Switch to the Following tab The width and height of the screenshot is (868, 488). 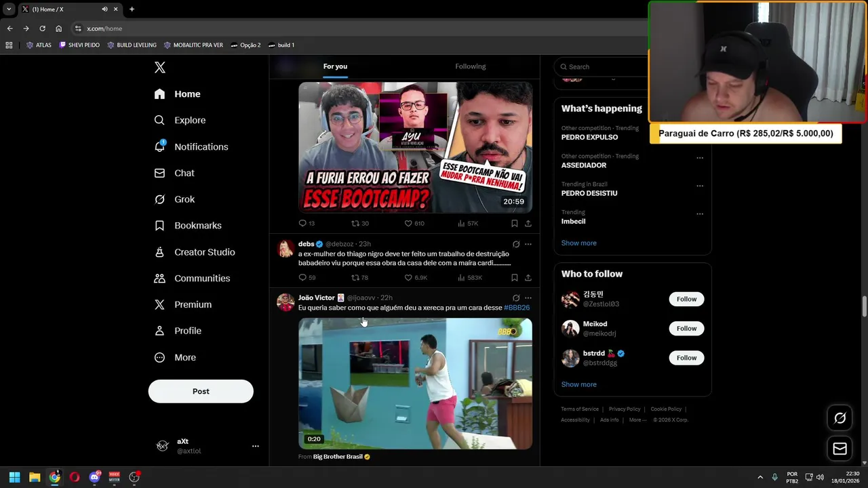click(471, 66)
